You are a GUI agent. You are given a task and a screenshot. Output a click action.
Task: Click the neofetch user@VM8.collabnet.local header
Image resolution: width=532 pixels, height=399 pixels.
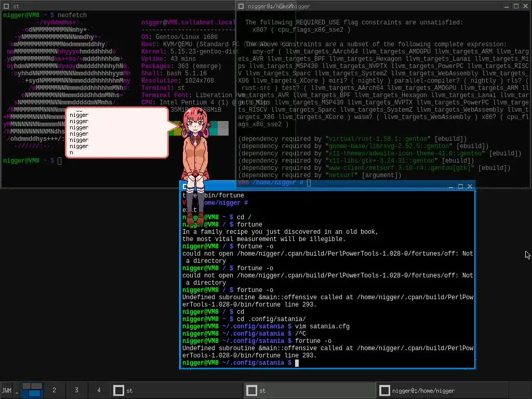click(188, 22)
